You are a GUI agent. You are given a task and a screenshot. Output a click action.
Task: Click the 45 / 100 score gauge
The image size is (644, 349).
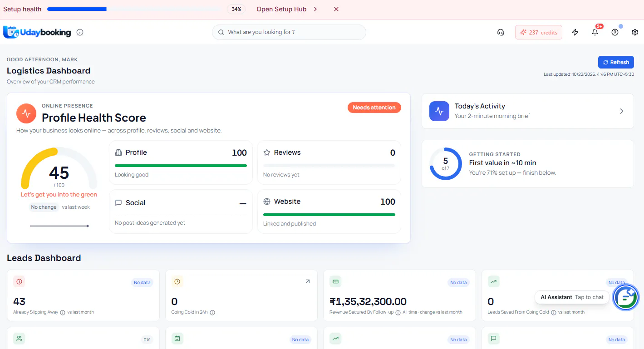coord(59,168)
